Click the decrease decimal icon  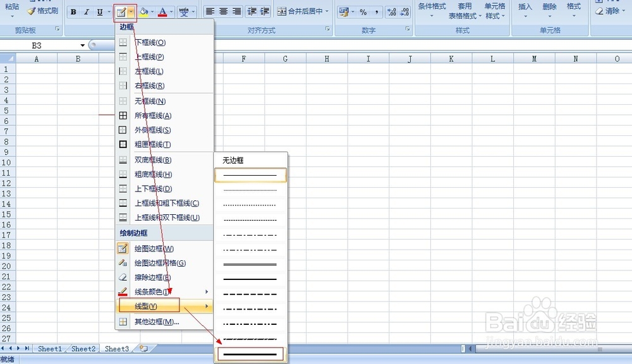pos(404,12)
